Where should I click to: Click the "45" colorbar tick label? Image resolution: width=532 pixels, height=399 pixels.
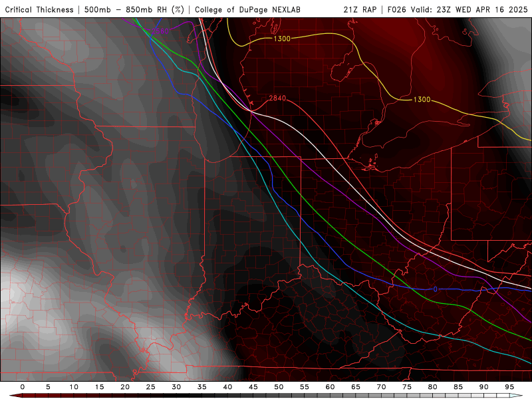point(253,387)
